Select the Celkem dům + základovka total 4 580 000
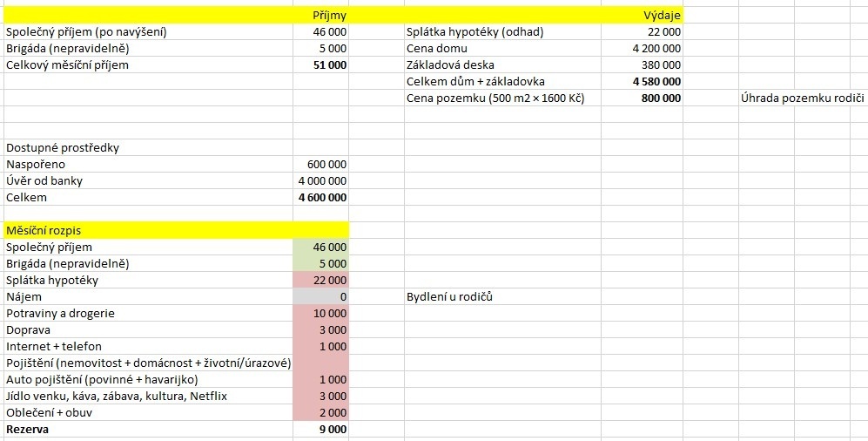Viewport: 868px width, 441px height. [643, 82]
